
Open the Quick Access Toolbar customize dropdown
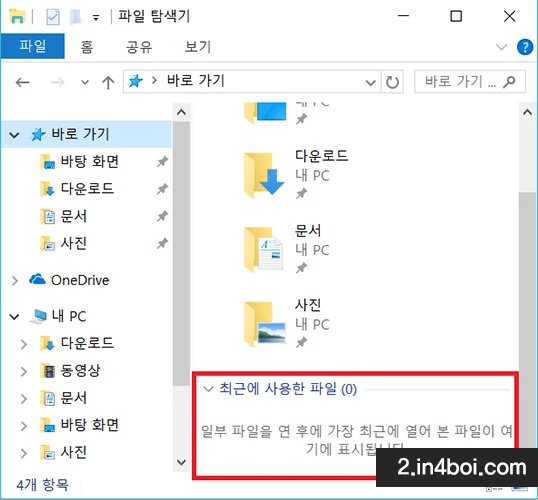tap(96, 18)
